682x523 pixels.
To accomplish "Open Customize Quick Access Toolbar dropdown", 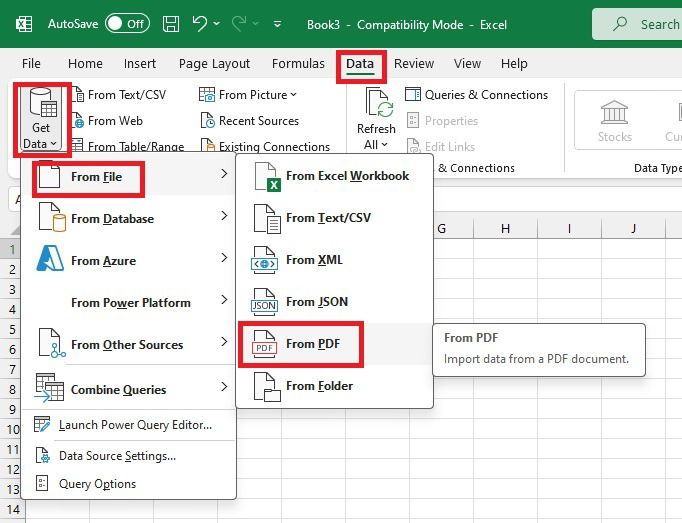I will [277, 24].
